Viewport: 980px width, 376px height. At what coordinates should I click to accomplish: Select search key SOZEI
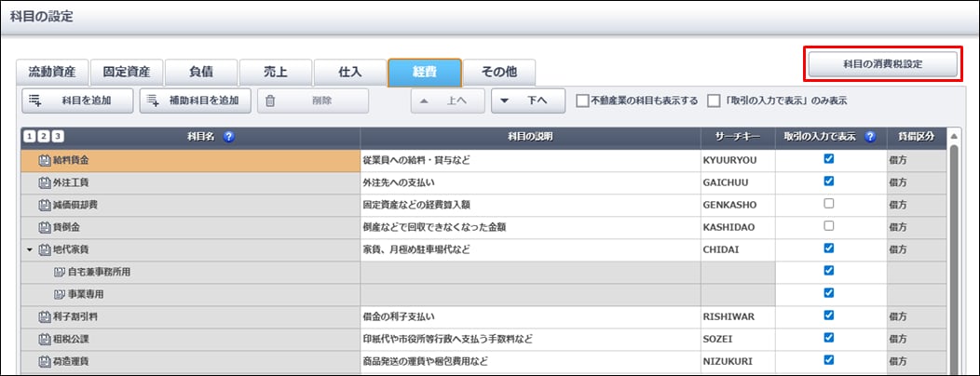click(738, 339)
